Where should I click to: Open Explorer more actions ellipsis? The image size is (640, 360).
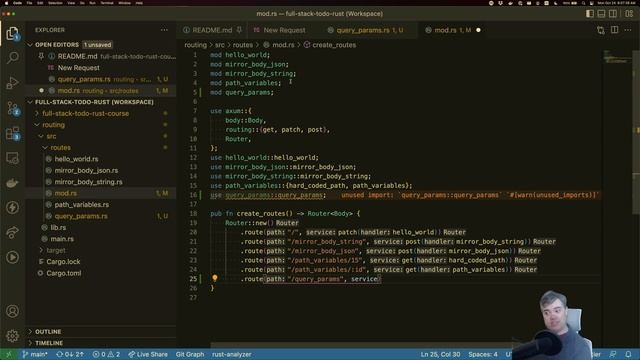[164, 30]
